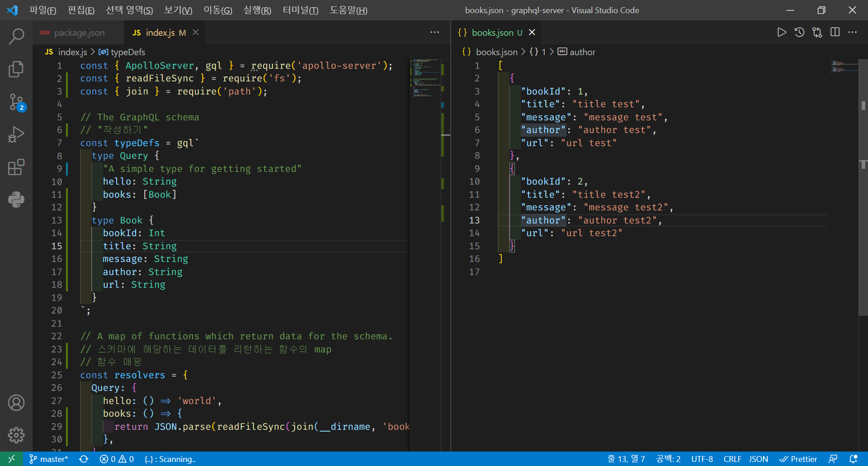Viewport: 868px width, 466px height.
Task: Click 'apollo-server' string in index.js
Action: point(340,66)
